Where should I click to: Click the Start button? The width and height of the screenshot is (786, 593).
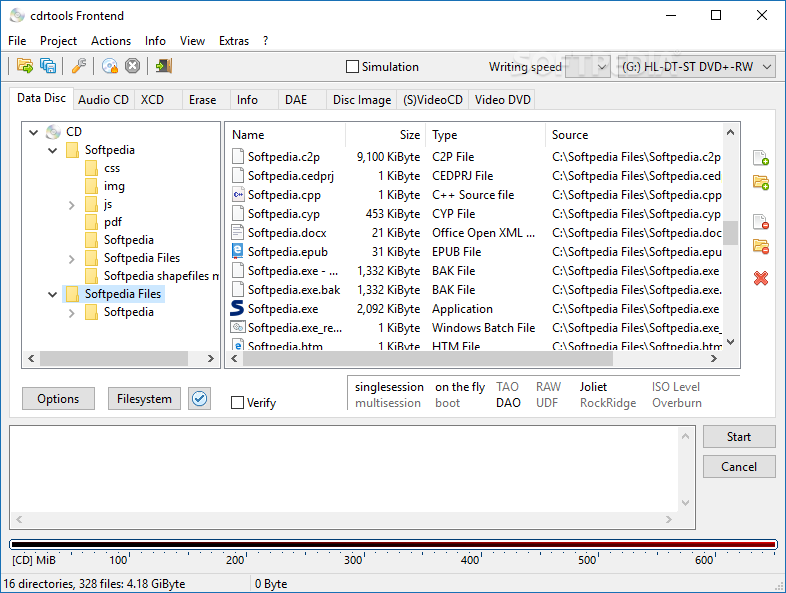[x=739, y=437]
